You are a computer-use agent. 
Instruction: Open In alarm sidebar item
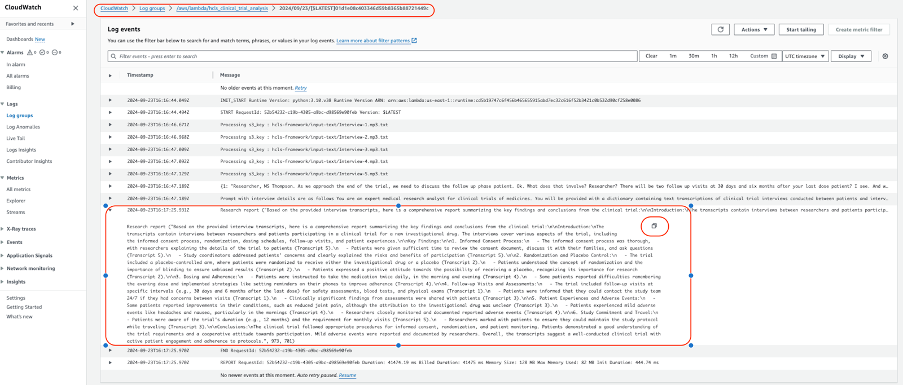click(x=16, y=64)
